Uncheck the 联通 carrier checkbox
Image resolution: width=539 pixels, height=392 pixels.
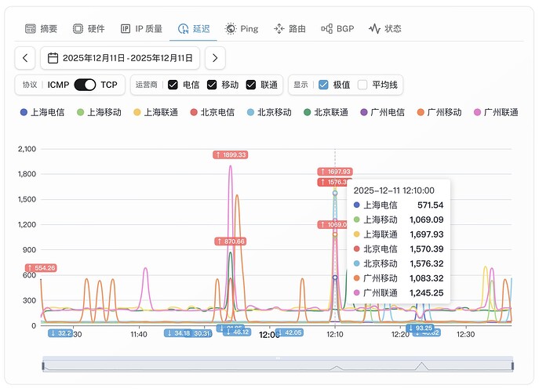tap(251, 85)
